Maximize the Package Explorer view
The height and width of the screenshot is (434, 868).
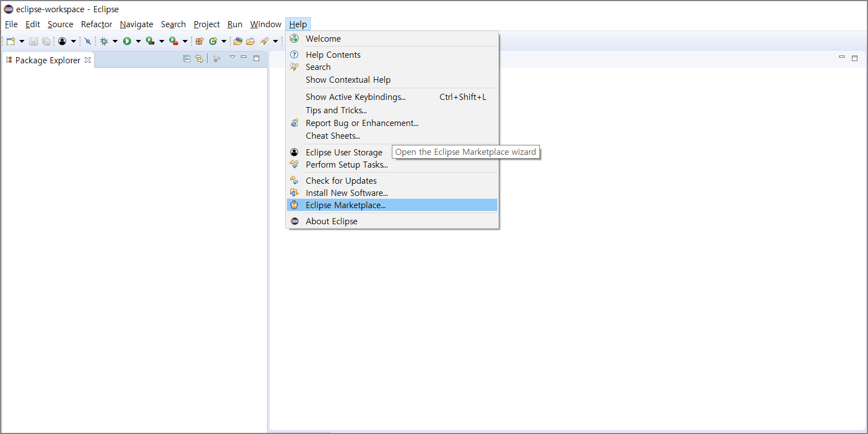click(x=256, y=58)
